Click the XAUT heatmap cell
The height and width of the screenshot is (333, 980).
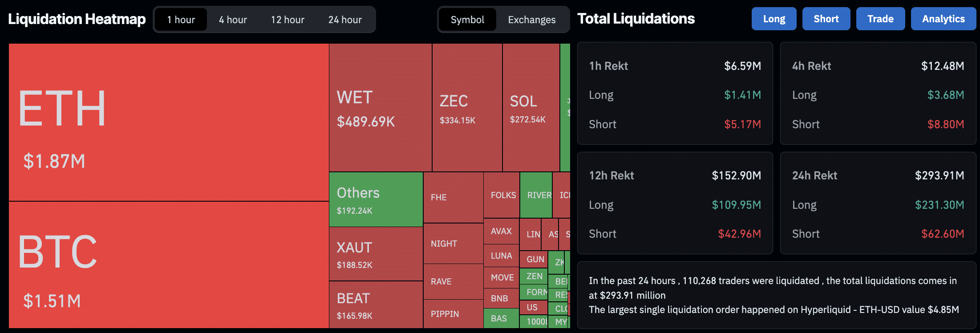point(376,254)
